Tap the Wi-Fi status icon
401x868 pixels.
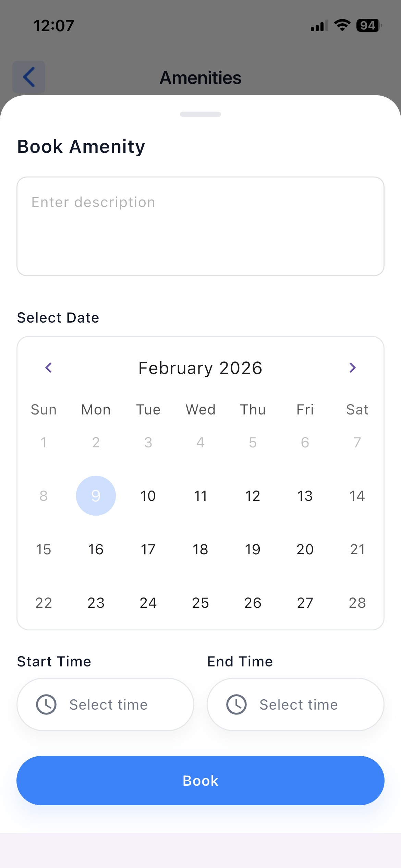(342, 25)
